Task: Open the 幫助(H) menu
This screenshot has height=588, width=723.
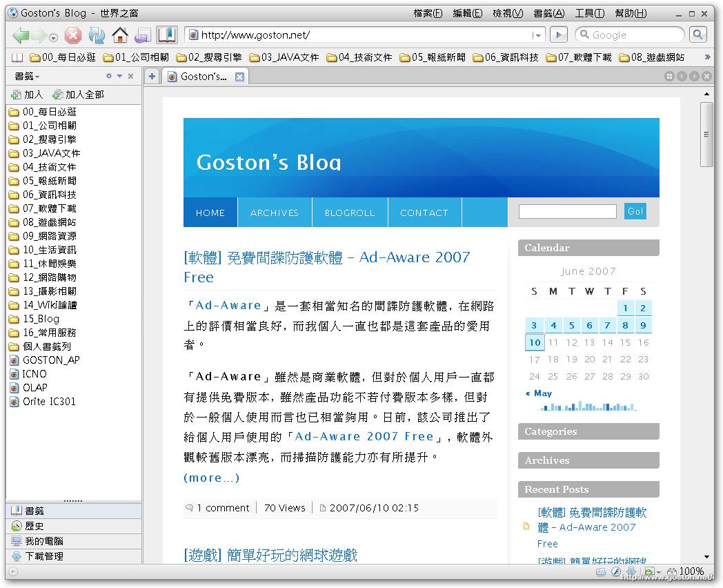Action: (631, 13)
